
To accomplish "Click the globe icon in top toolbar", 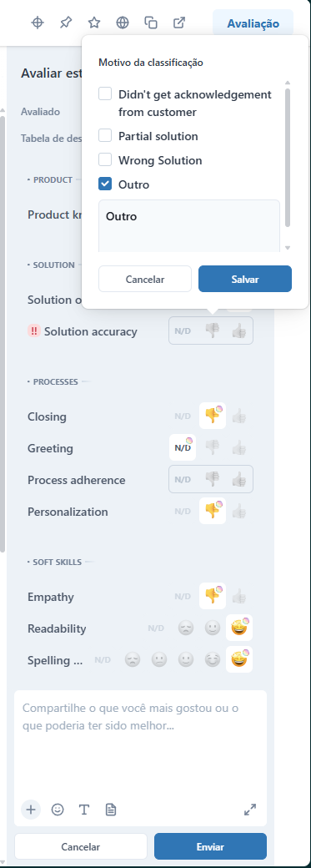I will tap(123, 23).
